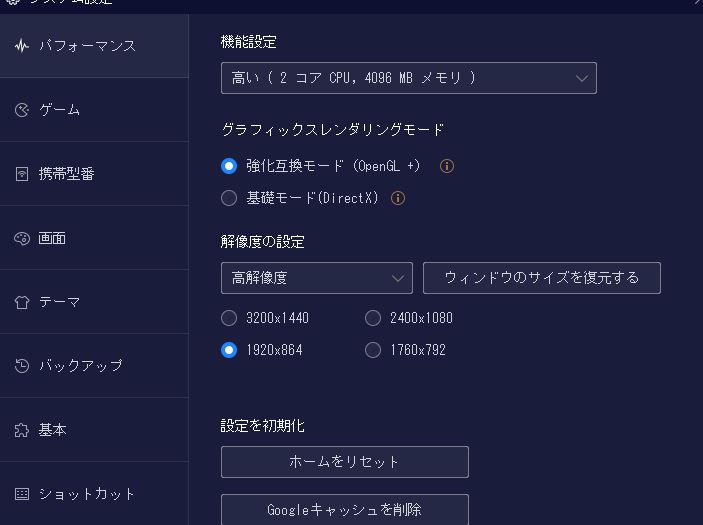Click the パフォーマンス waveform icon
Screen dimensions: 703x525
pyautogui.click(x=22, y=46)
